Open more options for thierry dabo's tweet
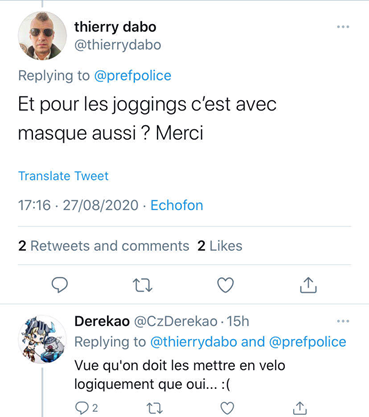369x417 pixels. coord(343,27)
